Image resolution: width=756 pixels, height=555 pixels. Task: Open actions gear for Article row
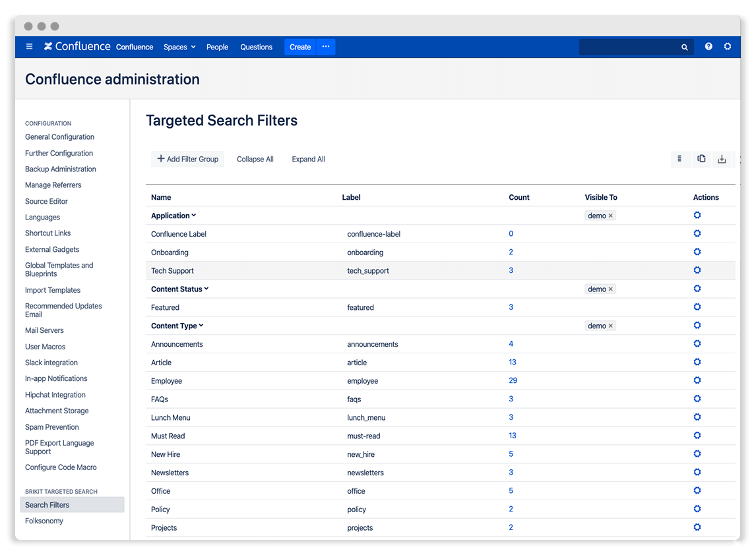point(697,362)
